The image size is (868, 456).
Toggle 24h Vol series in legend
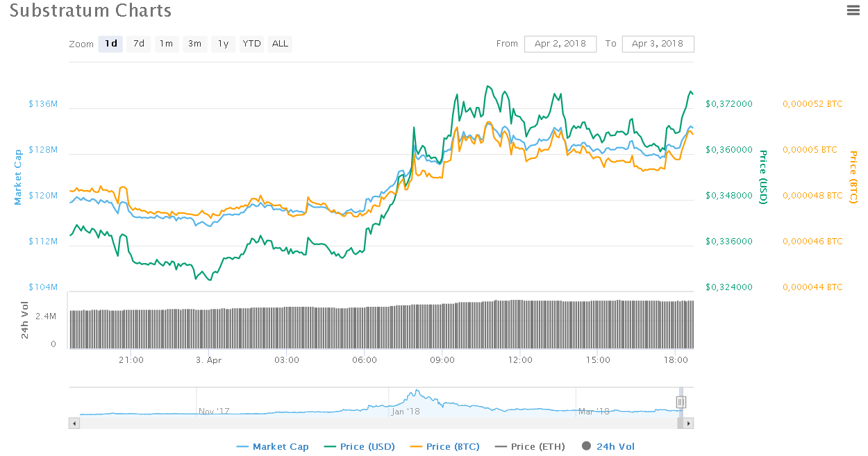pyautogui.click(x=608, y=446)
